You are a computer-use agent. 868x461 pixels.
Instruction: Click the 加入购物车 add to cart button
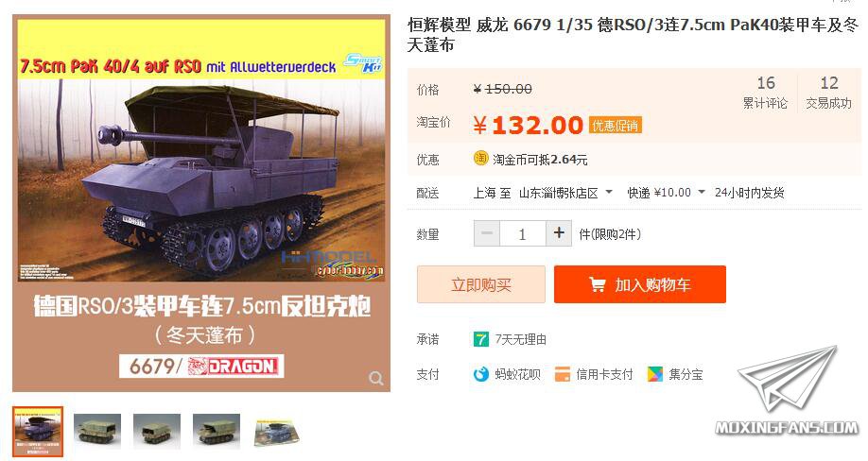click(640, 284)
